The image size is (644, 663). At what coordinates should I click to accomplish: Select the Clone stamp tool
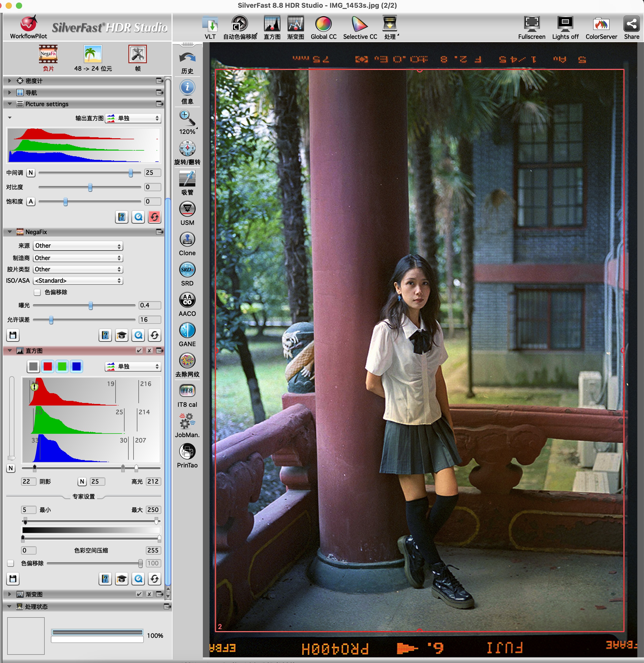tap(187, 240)
